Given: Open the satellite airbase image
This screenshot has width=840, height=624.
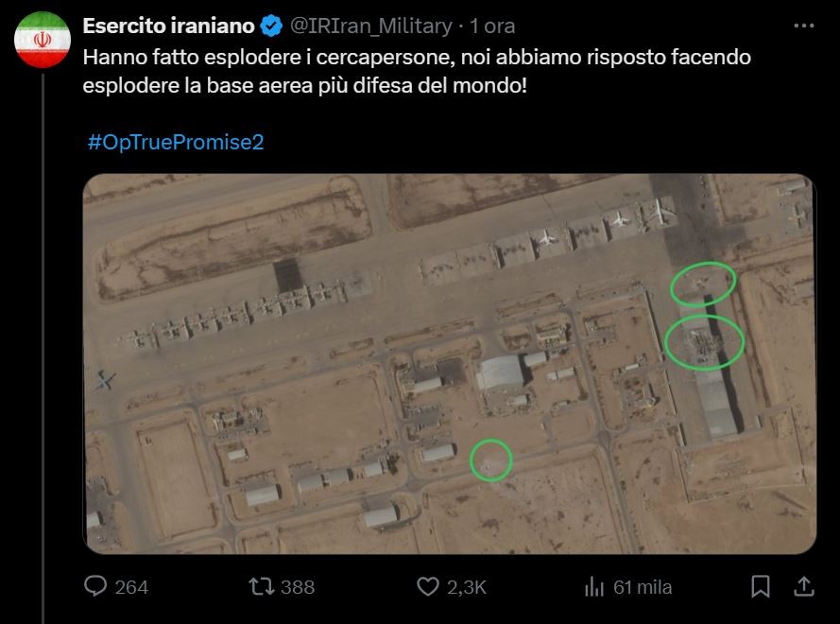Looking at the screenshot, I should 450,363.
